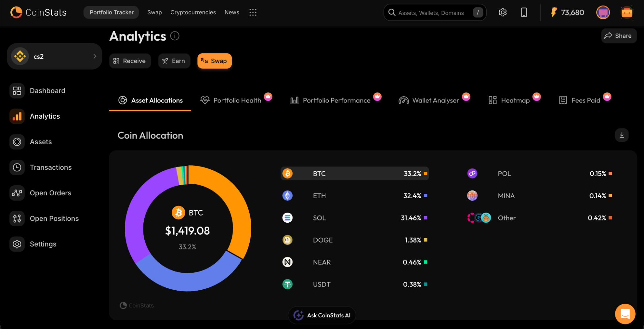Open Dashboard from the sidebar
This screenshot has height=329, width=644.
tap(47, 91)
